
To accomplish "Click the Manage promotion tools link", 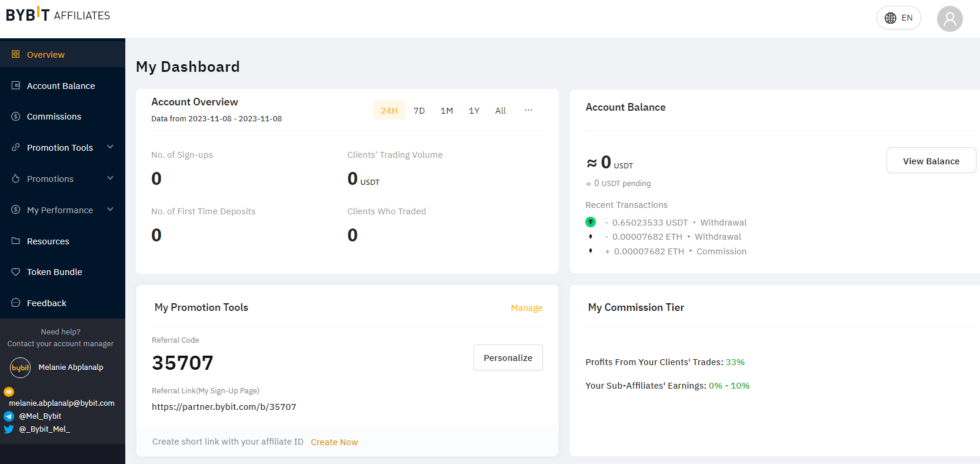I will [526, 308].
